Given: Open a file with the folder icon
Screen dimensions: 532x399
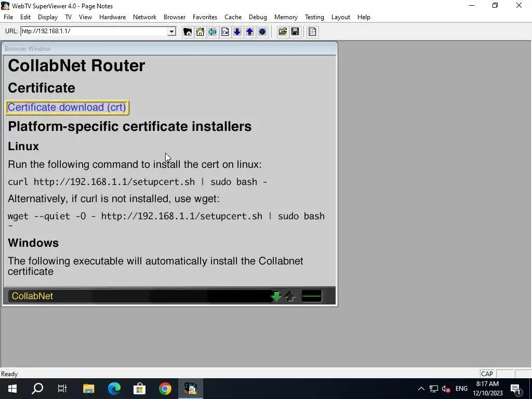Looking at the screenshot, I should 282,32.
